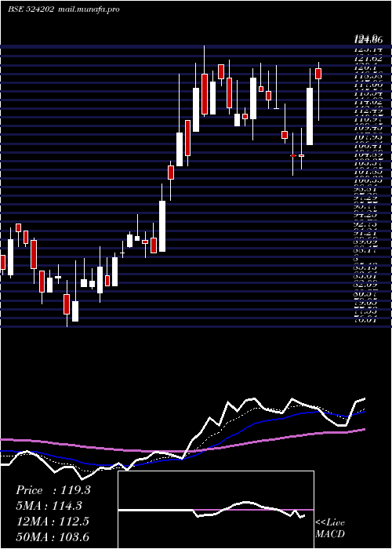Image resolution: width=392 pixels, height=549 pixels.
Task: Select the 5MA : 114.3 value
Action: click(x=49, y=506)
